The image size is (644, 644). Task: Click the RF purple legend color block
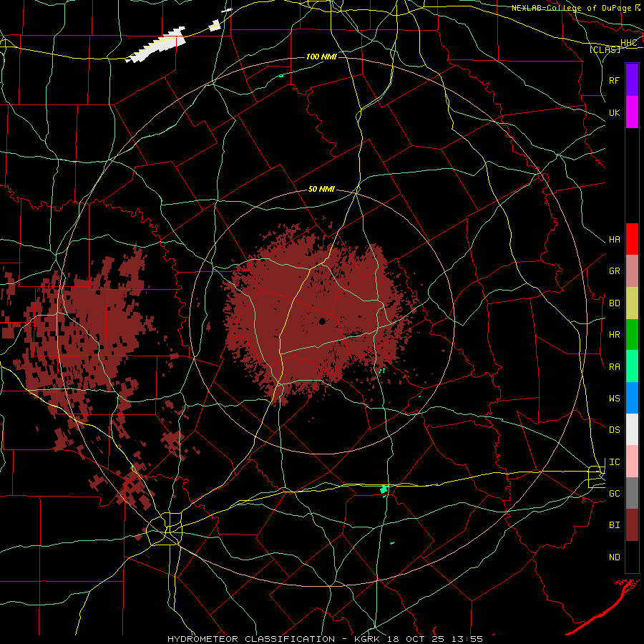click(x=632, y=79)
